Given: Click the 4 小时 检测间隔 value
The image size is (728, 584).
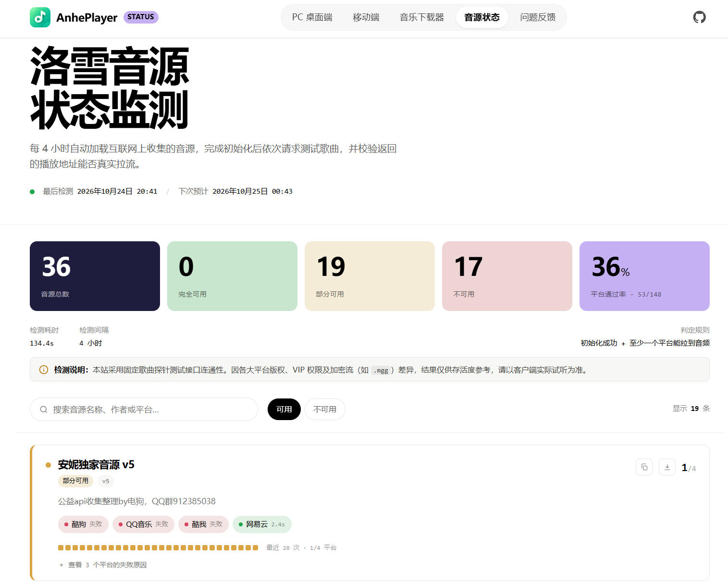Looking at the screenshot, I should click(x=91, y=343).
